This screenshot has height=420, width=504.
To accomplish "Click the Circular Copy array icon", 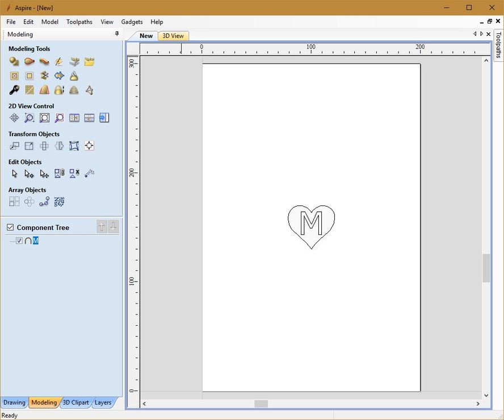I will (x=30, y=202).
